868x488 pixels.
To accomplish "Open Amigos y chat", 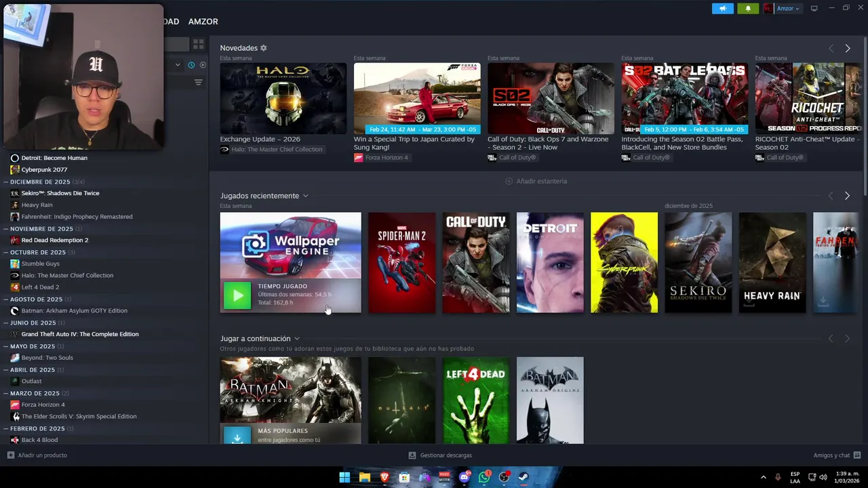I will click(837, 455).
